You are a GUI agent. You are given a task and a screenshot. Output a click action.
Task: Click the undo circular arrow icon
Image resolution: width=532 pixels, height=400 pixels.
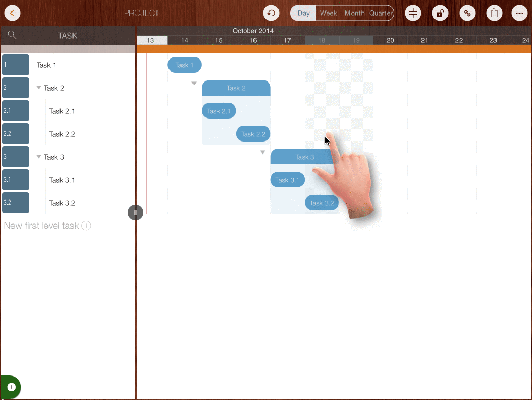[x=271, y=13]
